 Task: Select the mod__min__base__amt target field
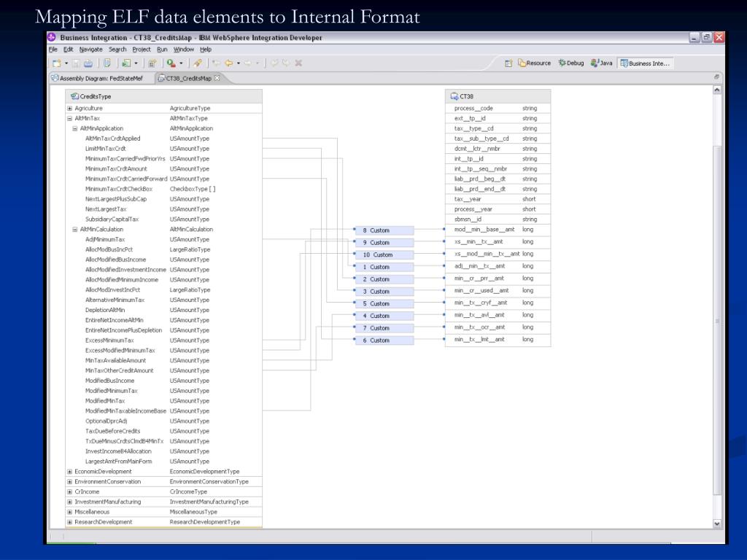coord(498,230)
